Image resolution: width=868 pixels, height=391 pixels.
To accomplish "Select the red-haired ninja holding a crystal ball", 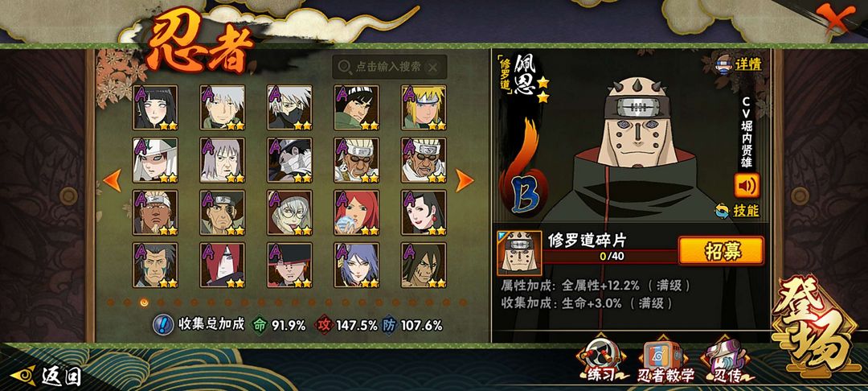I will (x=357, y=212).
